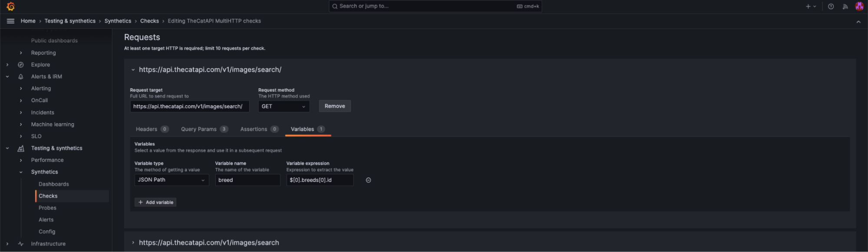Select the Variables tab
This screenshot has height=252, width=868.
click(308, 129)
